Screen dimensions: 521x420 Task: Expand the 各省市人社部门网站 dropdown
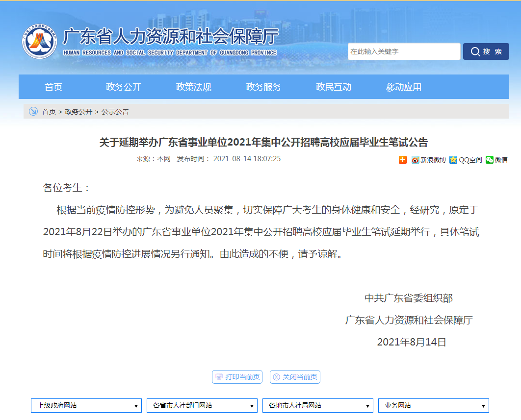tap(202, 405)
